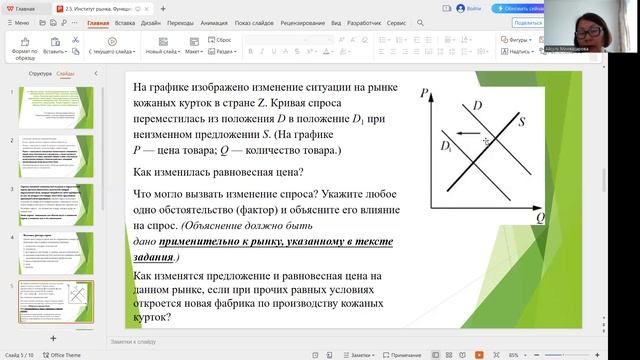Click the three-dots more icon in quick toolbar
This screenshot has height=360, width=640.
pyautogui.click(x=74, y=23)
